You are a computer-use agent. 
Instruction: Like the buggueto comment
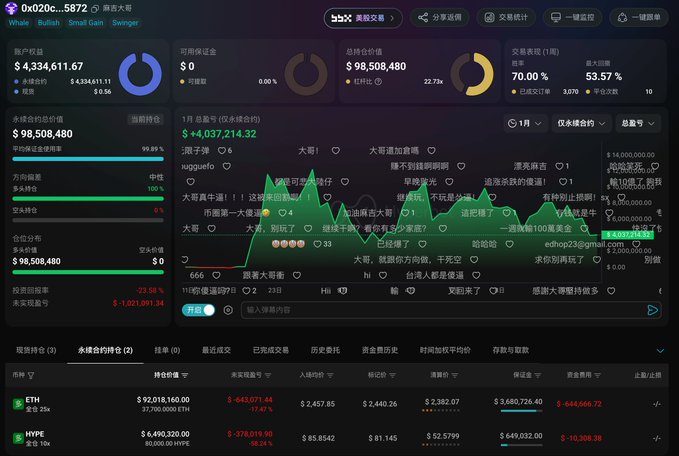[226, 166]
